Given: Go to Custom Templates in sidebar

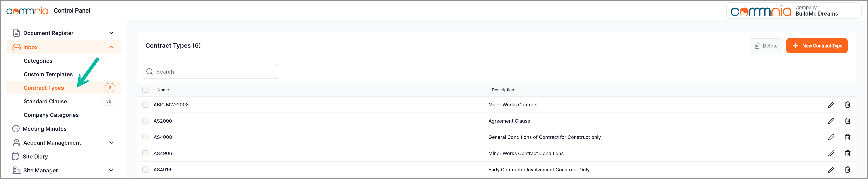Looking at the screenshot, I should 48,74.
